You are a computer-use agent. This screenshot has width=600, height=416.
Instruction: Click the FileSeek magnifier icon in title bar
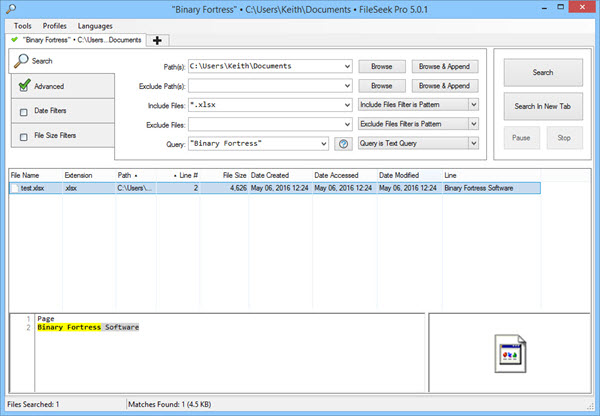11,8
